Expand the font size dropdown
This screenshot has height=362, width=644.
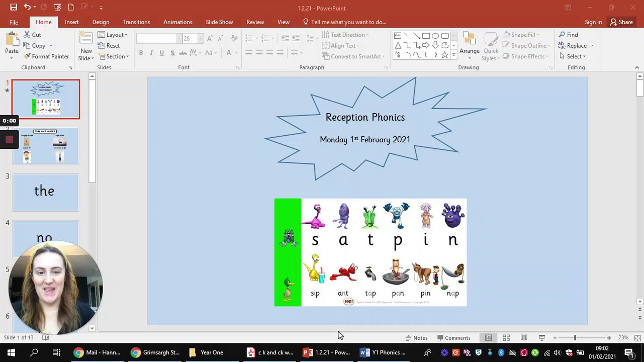coord(200,39)
